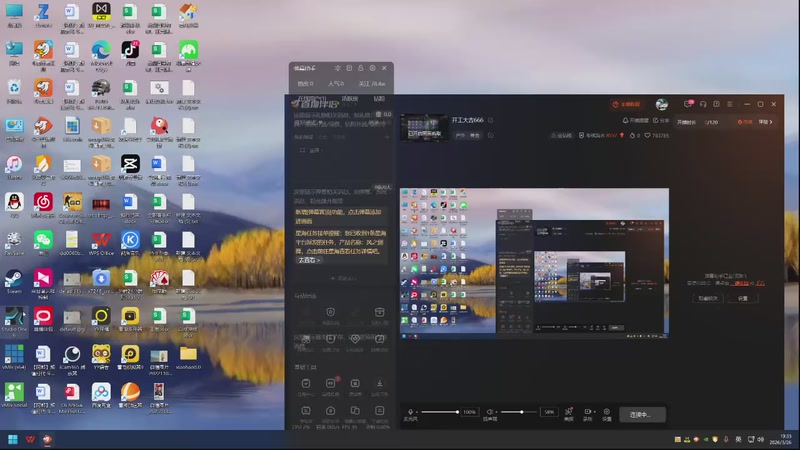Image resolution: width=800 pixels, height=450 pixels.
Task: Adjust the microphone volume slider
Action: 440,412
